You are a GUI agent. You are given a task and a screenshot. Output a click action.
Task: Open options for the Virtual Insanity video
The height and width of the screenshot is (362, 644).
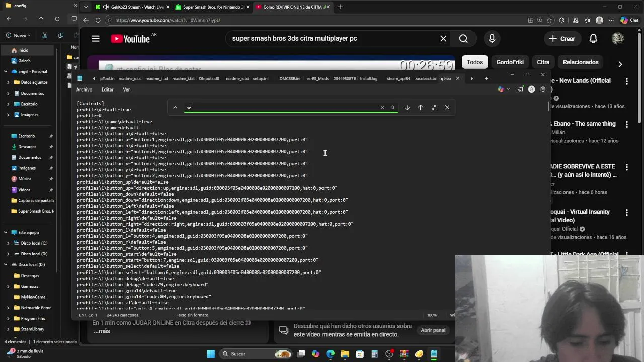(x=627, y=213)
